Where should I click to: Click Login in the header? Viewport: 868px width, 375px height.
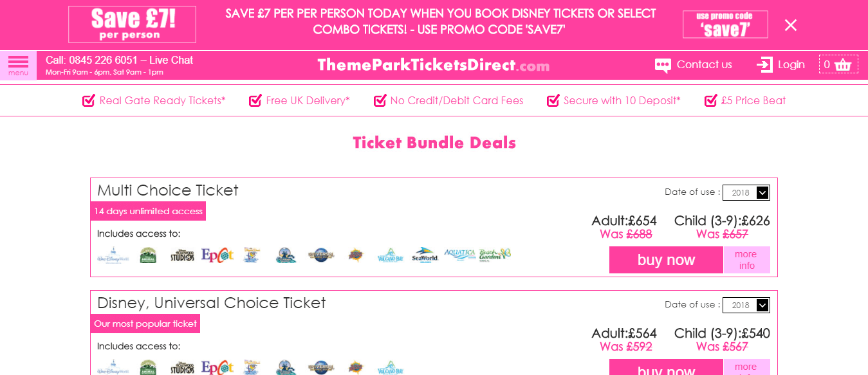(x=791, y=65)
